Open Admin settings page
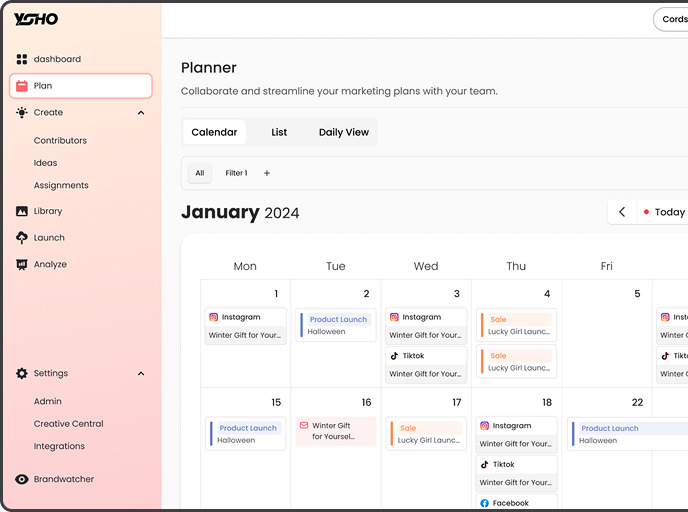Screen dimensions: 688x512 (47, 401)
